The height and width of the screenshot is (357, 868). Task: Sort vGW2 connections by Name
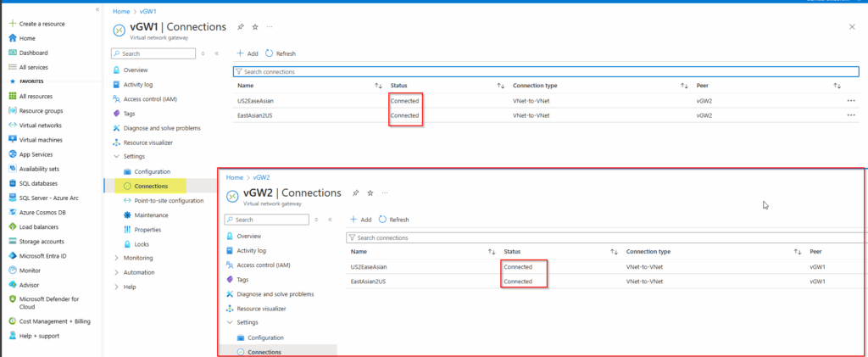[492, 252]
